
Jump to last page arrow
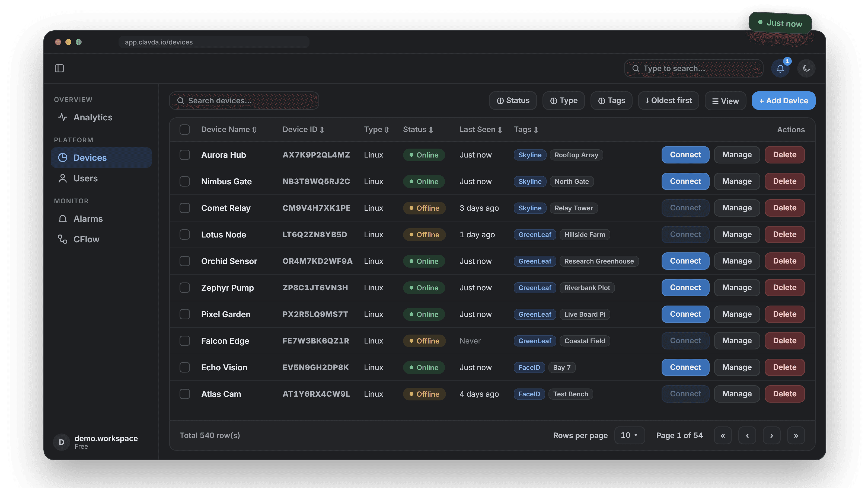796,435
